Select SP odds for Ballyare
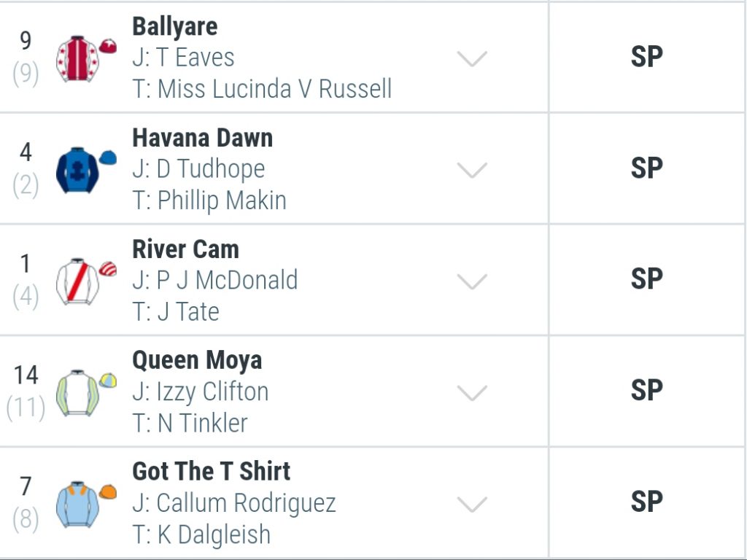The image size is (747, 560). coord(646,57)
